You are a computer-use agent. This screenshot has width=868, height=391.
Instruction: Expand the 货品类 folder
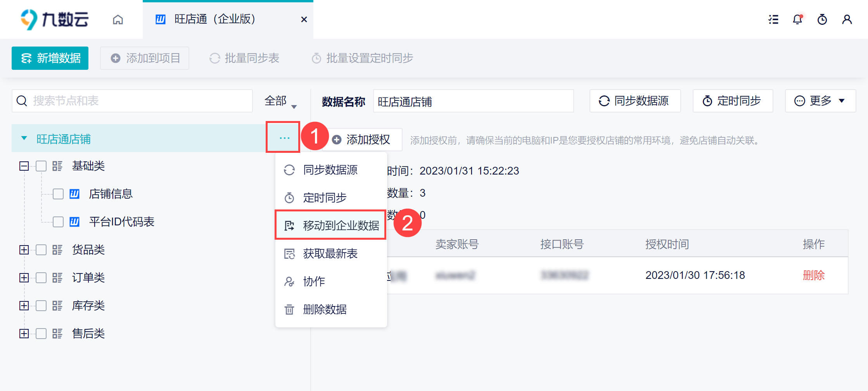pos(24,250)
